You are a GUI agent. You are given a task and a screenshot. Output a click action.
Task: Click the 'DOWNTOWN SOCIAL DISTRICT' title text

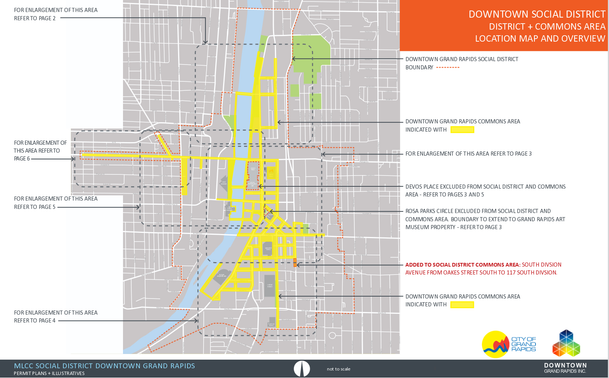[537, 14]
